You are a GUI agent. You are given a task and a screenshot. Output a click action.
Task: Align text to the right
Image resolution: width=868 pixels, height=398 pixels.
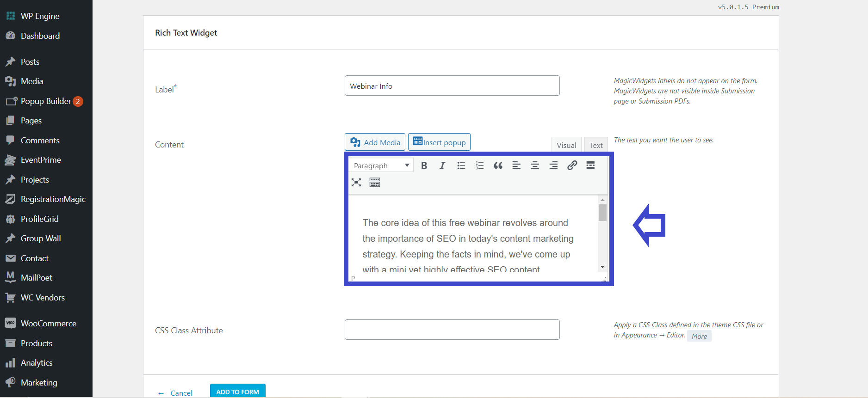pyautogui.click(x=553, y=165)
